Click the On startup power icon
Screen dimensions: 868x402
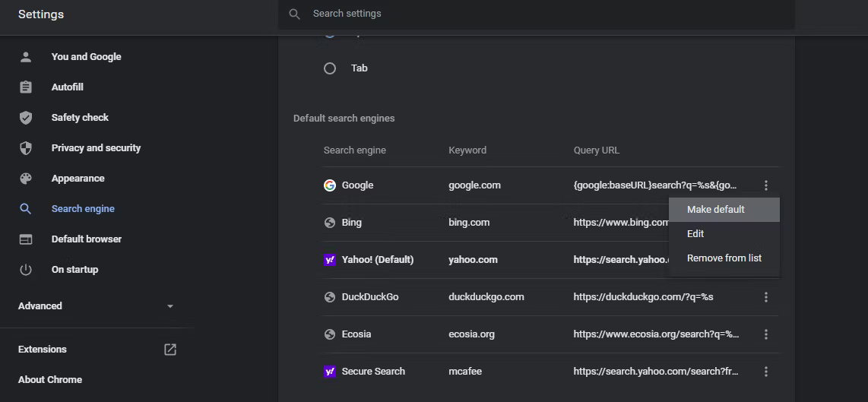[x=26, y=270]
